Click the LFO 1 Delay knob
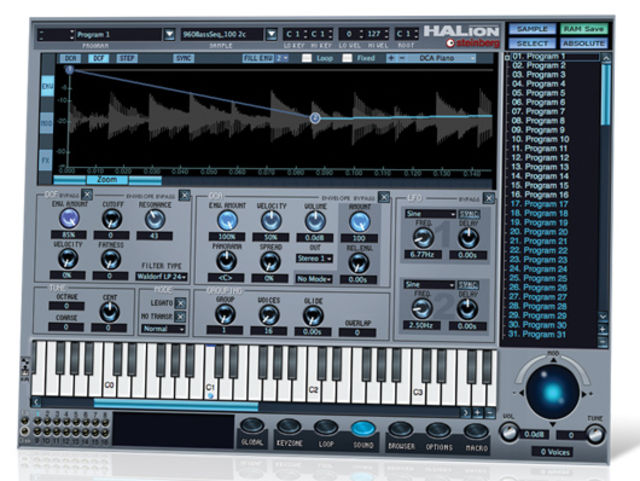640x481 pixels. (468, 238)
